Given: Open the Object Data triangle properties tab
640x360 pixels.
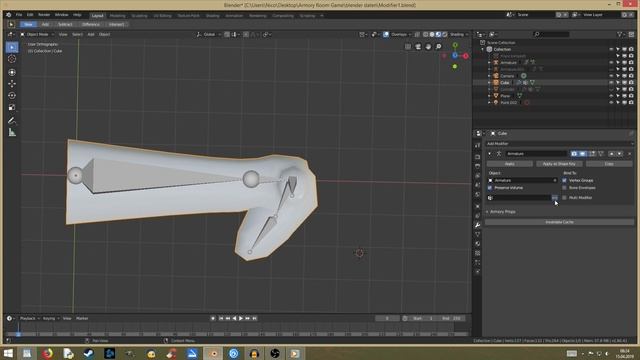Looking at the screenshot, I should pos(478,234).
